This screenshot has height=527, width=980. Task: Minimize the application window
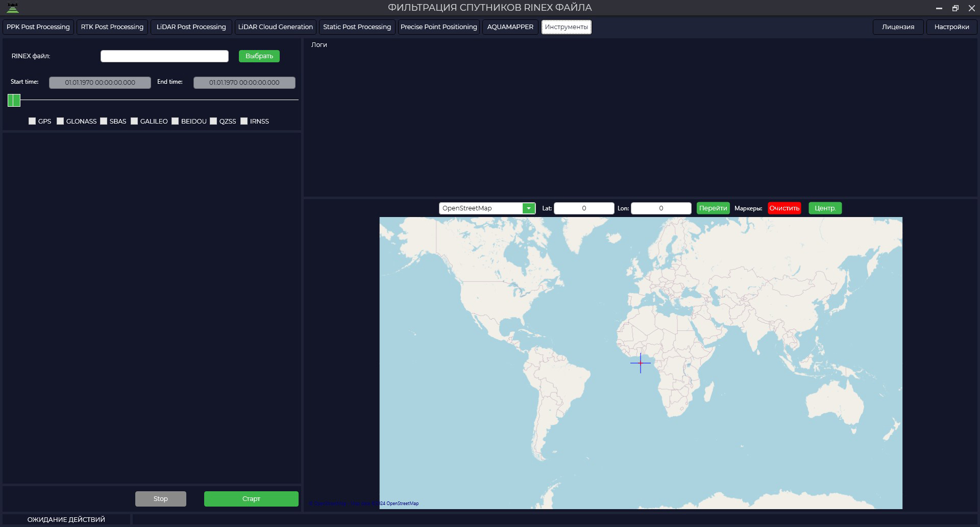939,8
